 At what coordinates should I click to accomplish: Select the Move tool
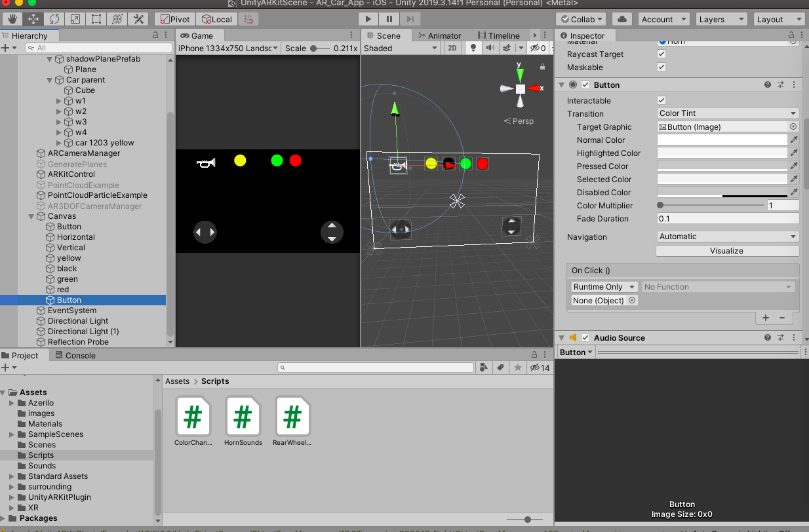pos(33,19)
